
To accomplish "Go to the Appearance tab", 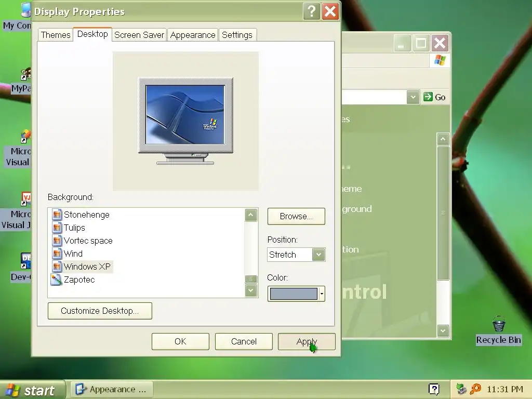I will tap(193, 35).
